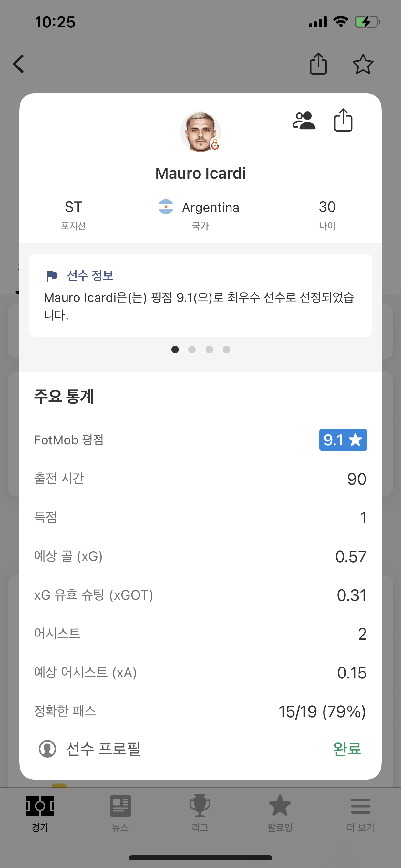Open the 선수 프로필 link
This screenshot has height=868, width=401.
click(x=103, y=749)
